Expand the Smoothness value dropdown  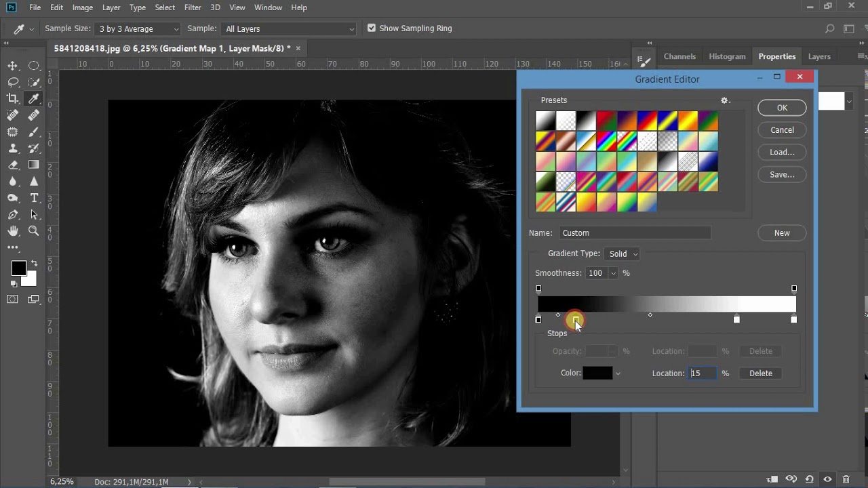613,273
